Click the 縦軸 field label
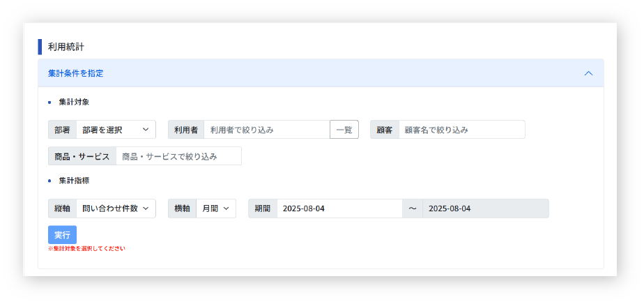 (62, 208)
